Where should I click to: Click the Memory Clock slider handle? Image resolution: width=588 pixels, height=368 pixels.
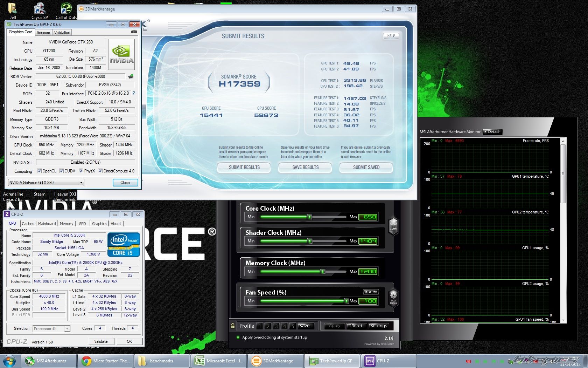[x=323, y=271]
